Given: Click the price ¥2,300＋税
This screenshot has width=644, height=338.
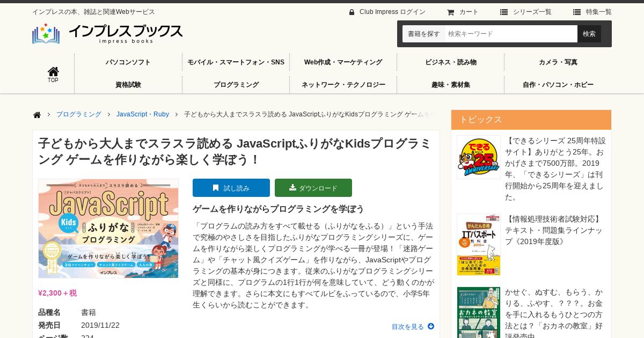Looking at the screenshot, I should (57, 293).
